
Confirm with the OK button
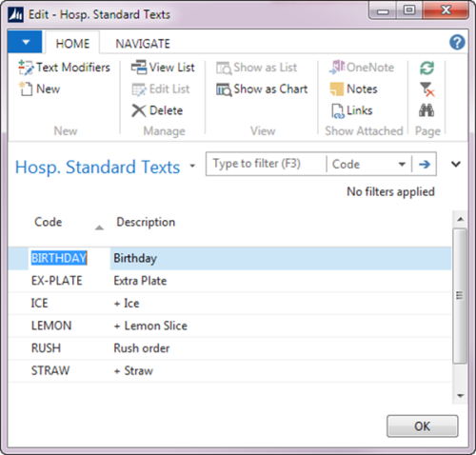pos(422,426)
